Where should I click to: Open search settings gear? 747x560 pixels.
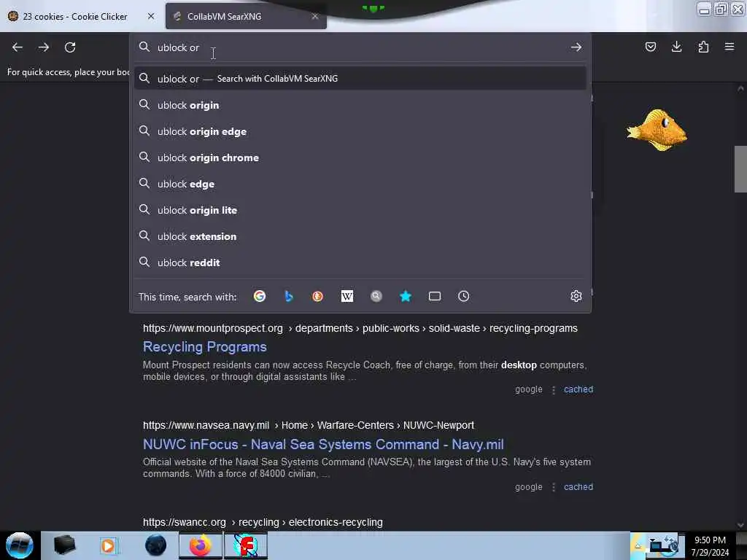[576, 296]
